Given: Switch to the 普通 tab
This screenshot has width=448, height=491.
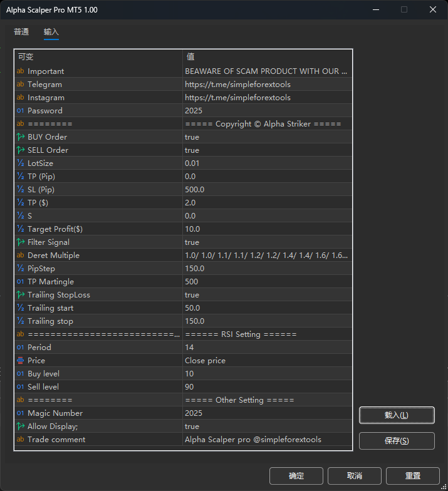Looking at the screenshot, I should click(21, 32).
